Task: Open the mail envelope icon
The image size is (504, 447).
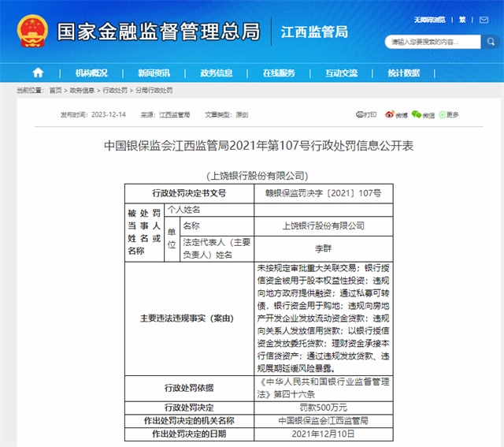Action: 484,20
